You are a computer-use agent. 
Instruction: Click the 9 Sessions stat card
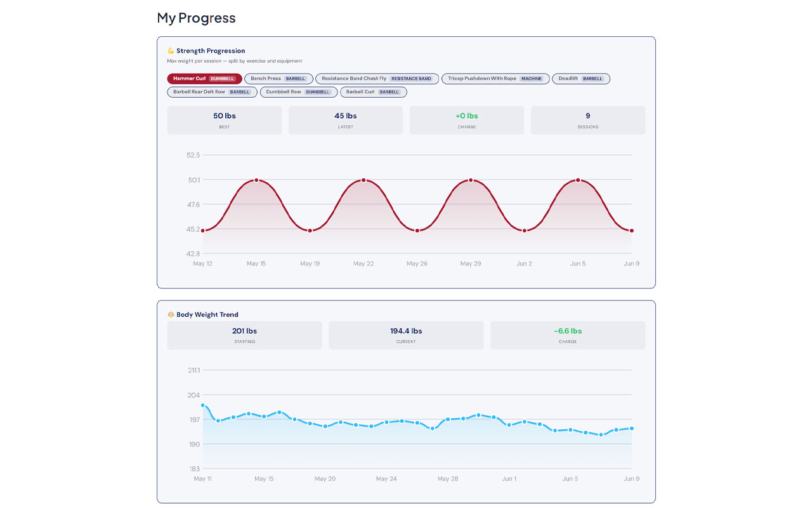[588, 120]
